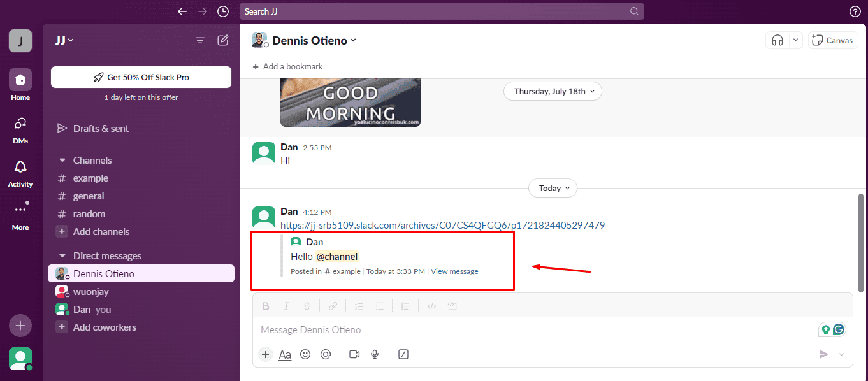The height and width of the screenshot is (381, 868).
Task: Toggle bold formatting
Action: click(266, 306)
